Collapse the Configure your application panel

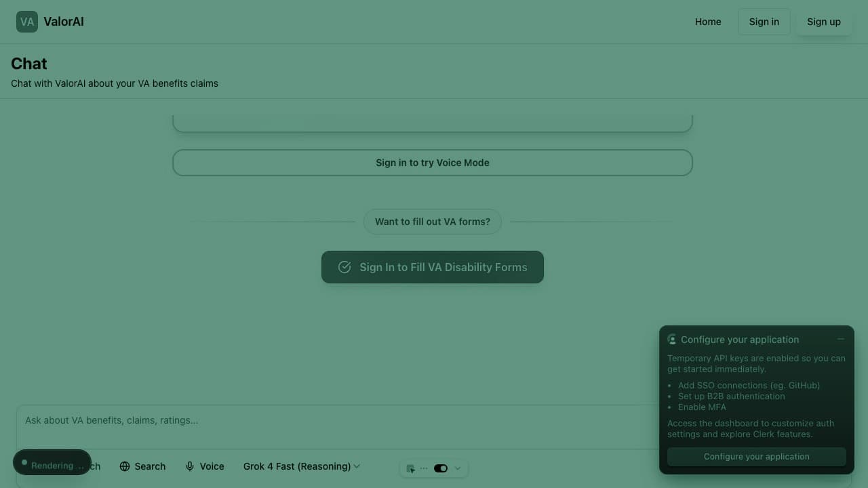pos(841,339)
